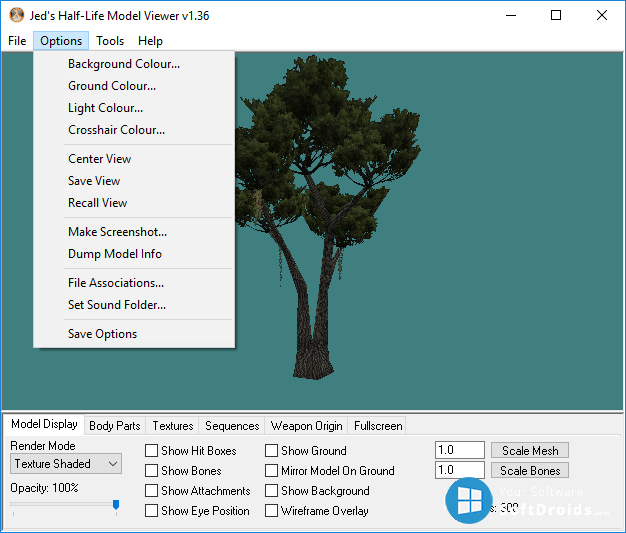Enable Show Background checkbox
626x533 pixels.
[271, 491]
